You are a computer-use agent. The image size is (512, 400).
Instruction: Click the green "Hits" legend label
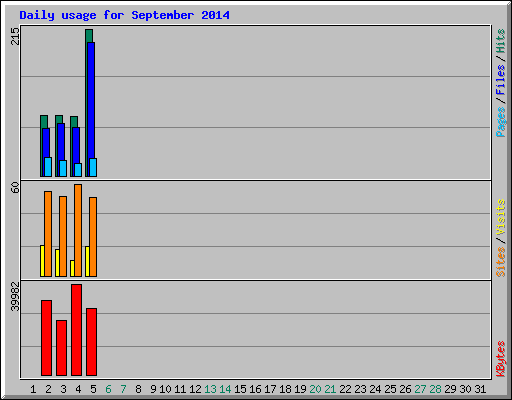tap(500, 41)
